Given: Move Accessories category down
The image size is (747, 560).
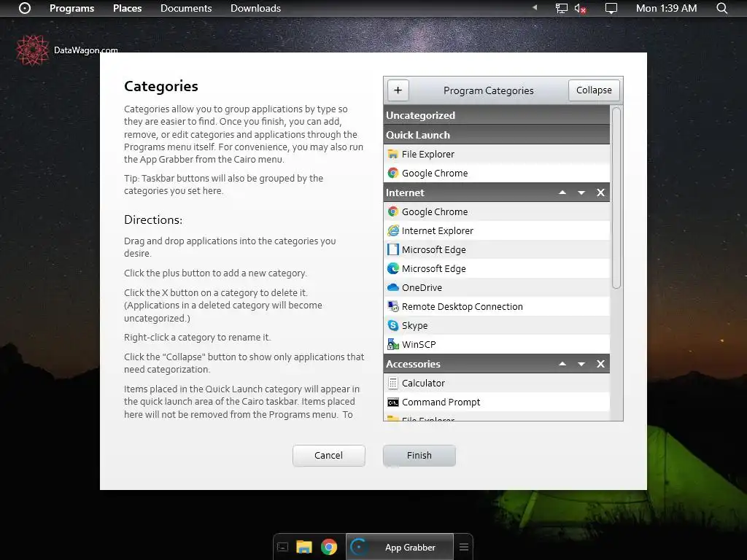Looking at the screenshot, I should tap(581, 364).
